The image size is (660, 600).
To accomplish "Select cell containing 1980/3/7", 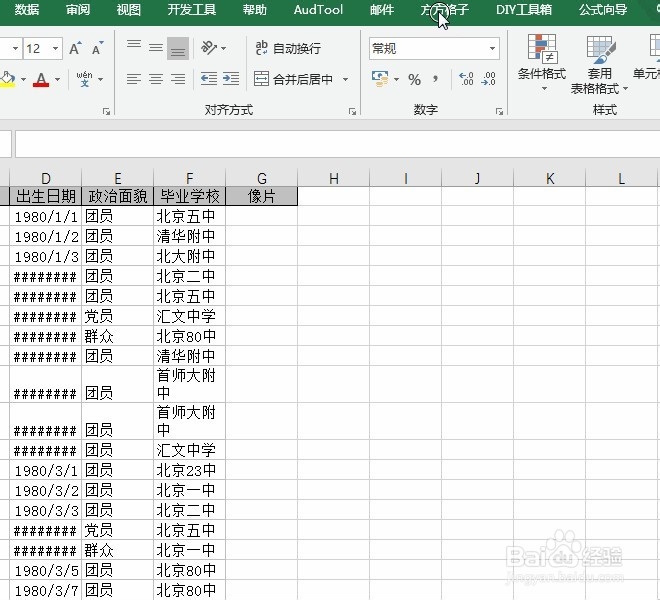I will point(45,590).
